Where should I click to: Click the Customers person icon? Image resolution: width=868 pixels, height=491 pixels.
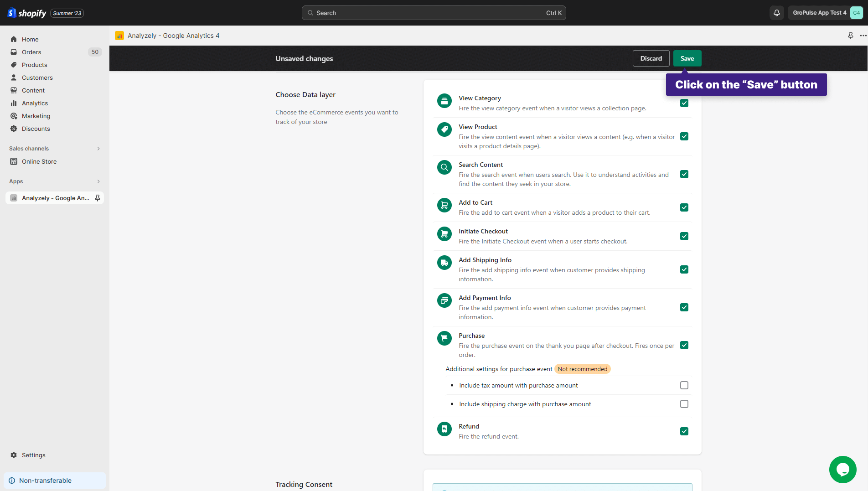click(x=14, y=78)
